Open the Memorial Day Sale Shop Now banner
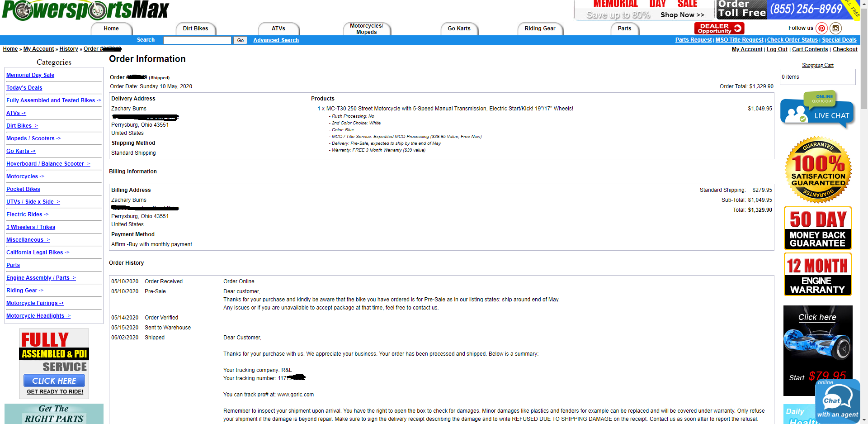The height and width of the screenshot is (424, 868). coord(645,10)
